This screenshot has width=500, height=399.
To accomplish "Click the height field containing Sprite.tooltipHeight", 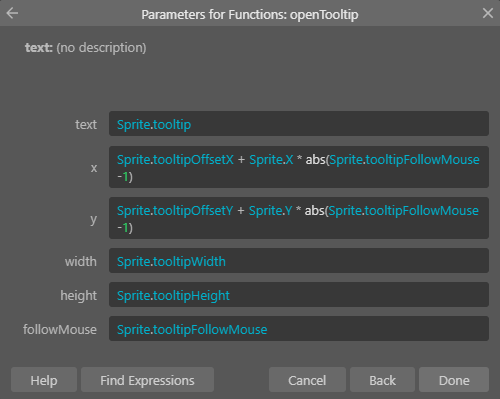I will pos(299,295).
